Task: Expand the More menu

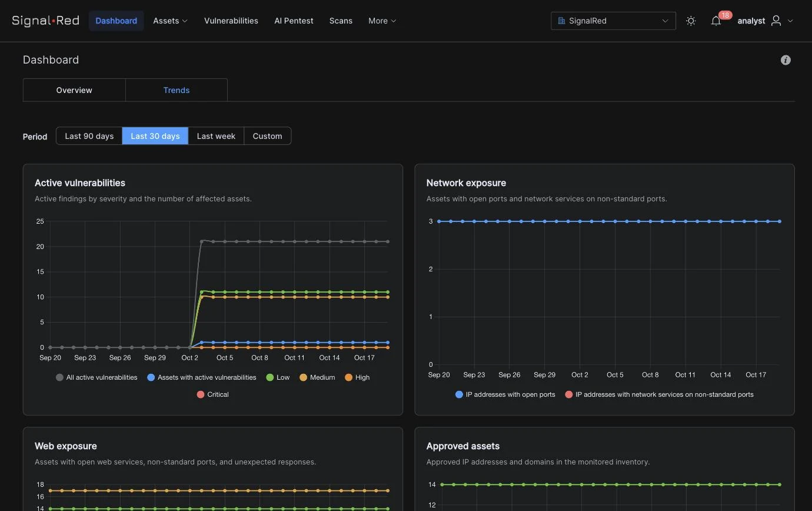Action: tap(382, 21)
